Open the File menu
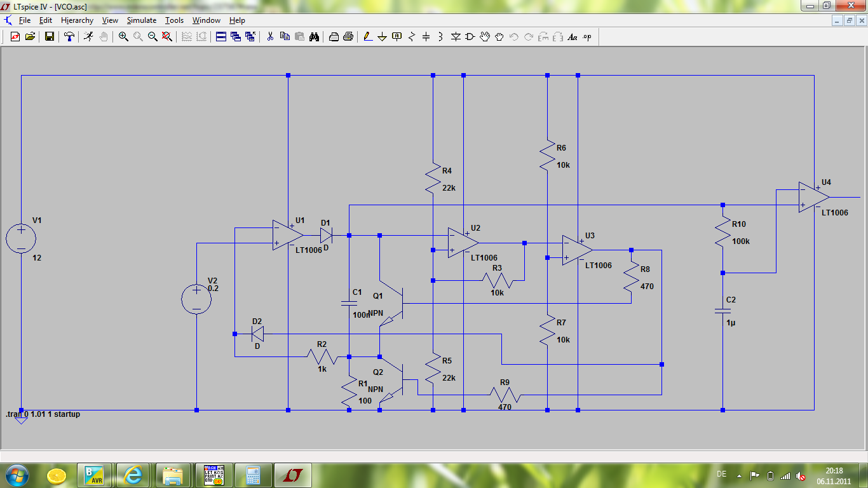 (25, 20)
